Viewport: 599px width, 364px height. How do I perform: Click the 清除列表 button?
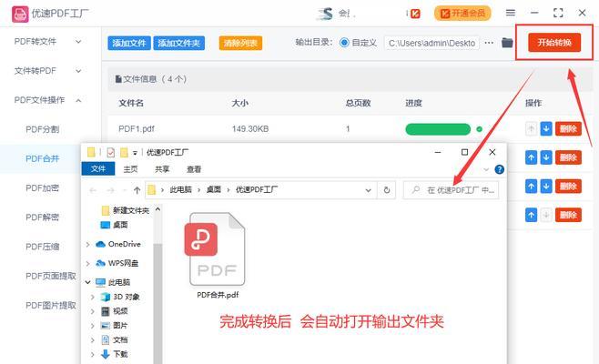tap(240, 43)
